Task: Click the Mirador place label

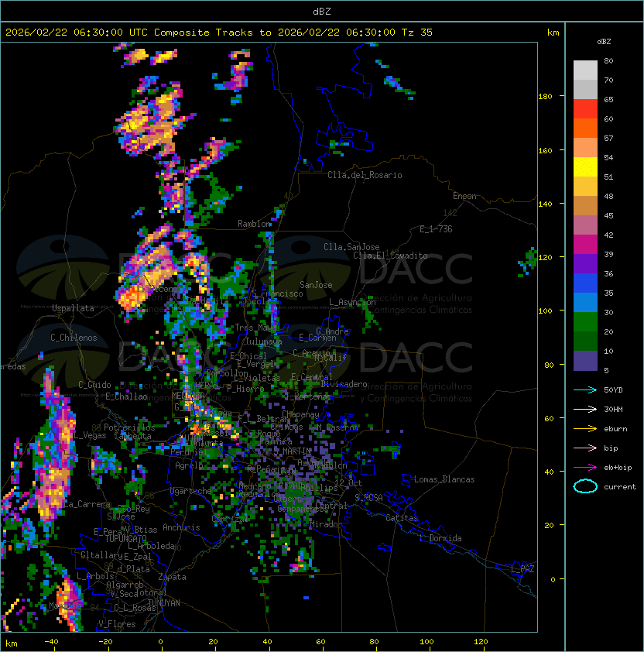Action: 326,524
